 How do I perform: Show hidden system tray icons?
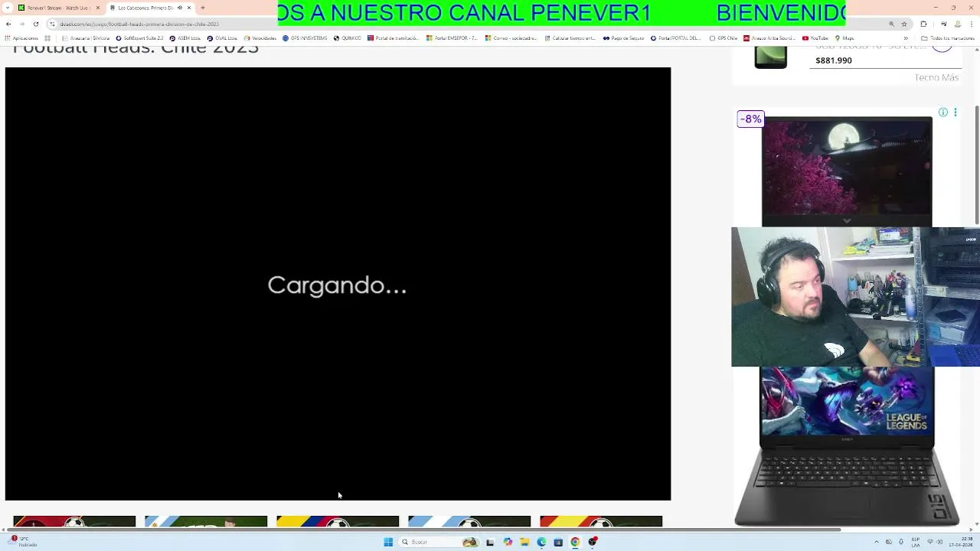tap(877, 542)
